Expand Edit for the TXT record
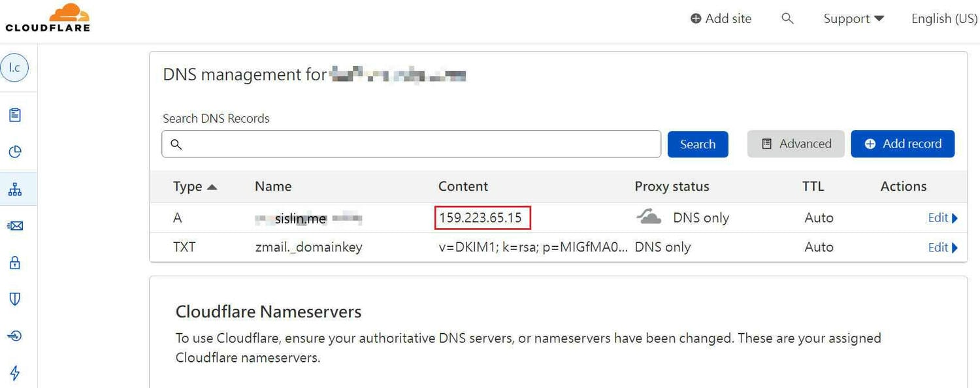Viewport: 980px width, 388px height. point(943,247)
